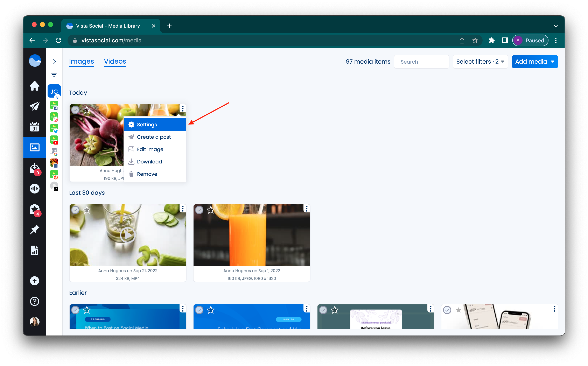This screenshot has width=588, height=366.
Task: Choose Settings in the context menu
Action: 155,125
